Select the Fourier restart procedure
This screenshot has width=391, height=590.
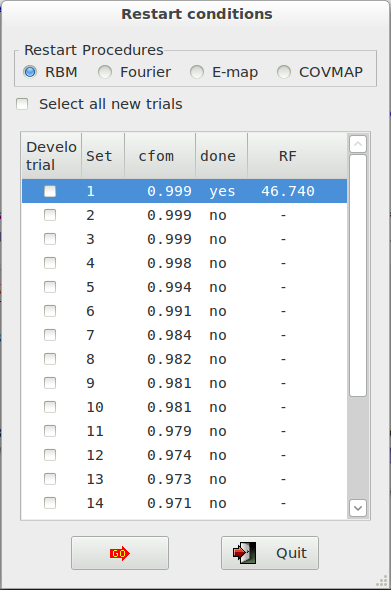click(x=105, y=72)
